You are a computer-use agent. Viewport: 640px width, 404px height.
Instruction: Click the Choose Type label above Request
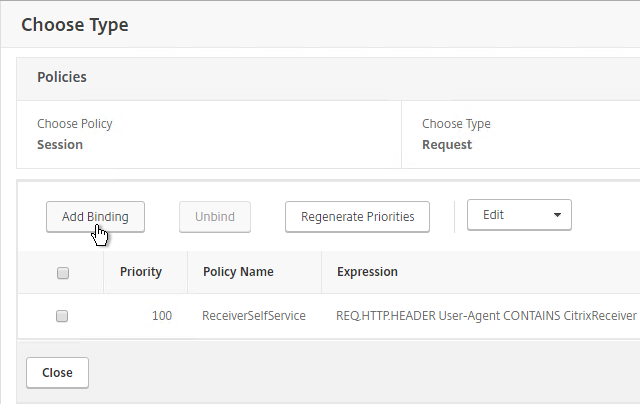coord(456,124)
